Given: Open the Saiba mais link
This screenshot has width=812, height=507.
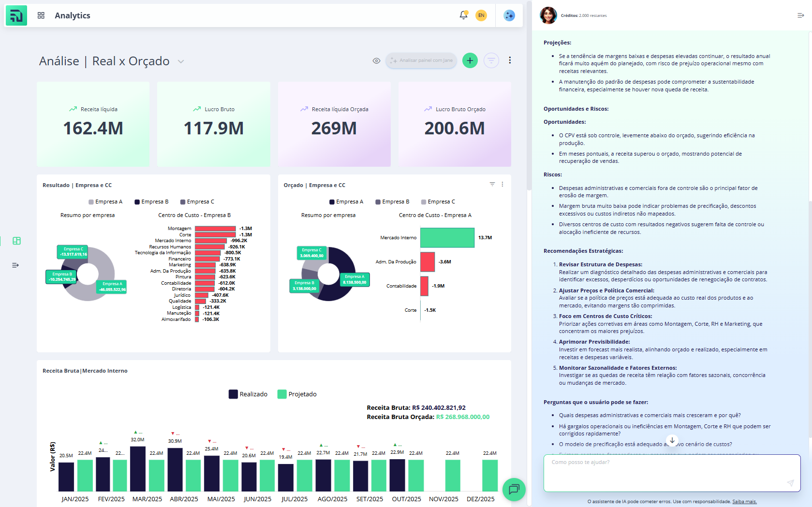Looking at the screenshot, I should [x=744, y=502].
